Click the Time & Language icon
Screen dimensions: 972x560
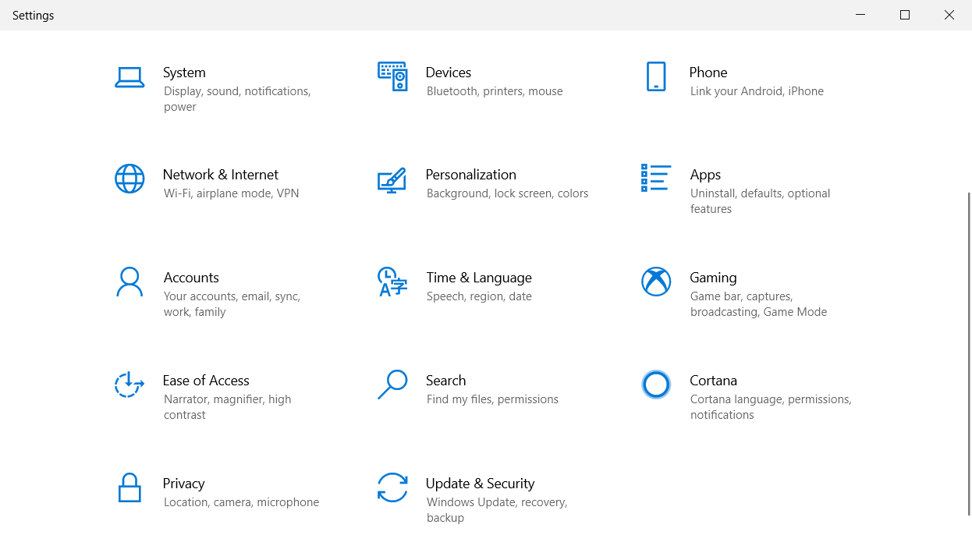392,282
